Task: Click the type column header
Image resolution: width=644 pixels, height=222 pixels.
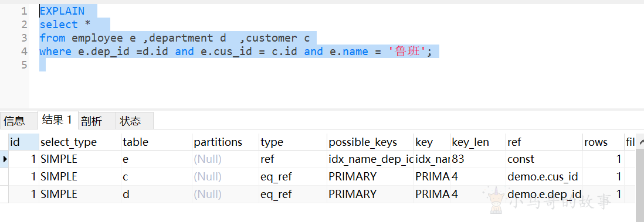Action: click(x=293, y=142)
